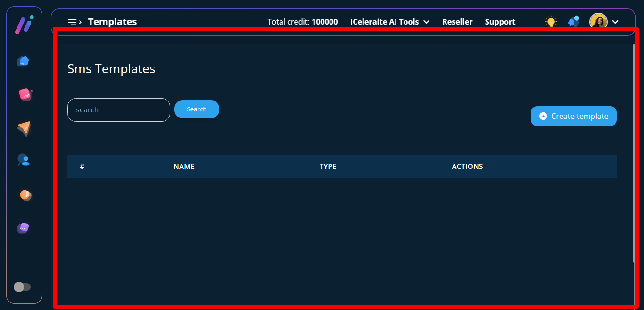644x310 pixels.
Task: Click the user profile avatar picture
Action: [598, 22]
